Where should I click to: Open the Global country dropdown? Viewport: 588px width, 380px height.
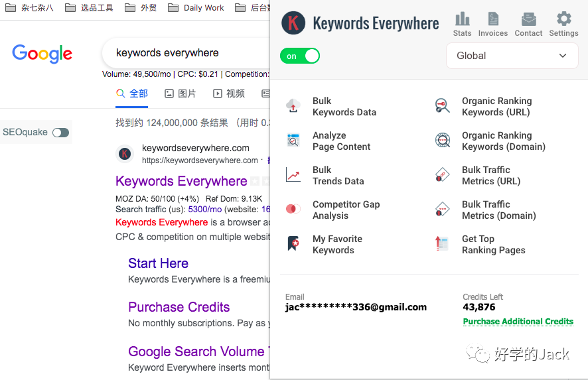(512, 56)
